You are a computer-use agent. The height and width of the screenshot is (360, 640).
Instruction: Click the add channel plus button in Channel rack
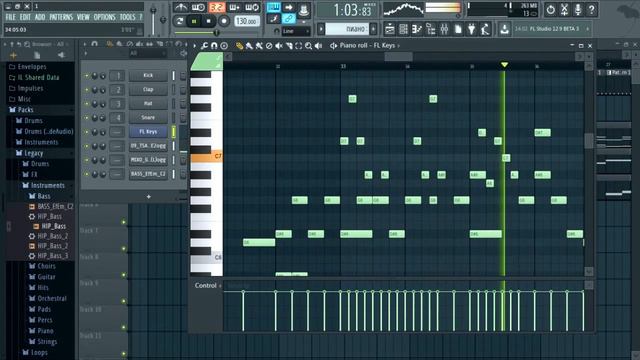click(149, 197)
